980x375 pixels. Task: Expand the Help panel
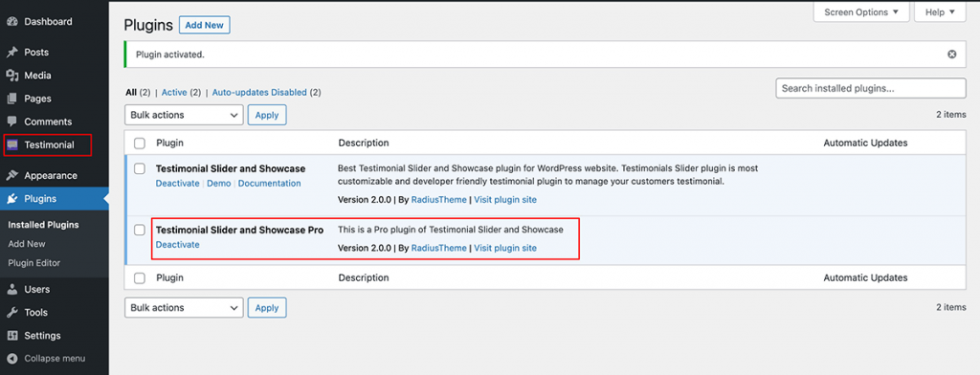point(940,11)
